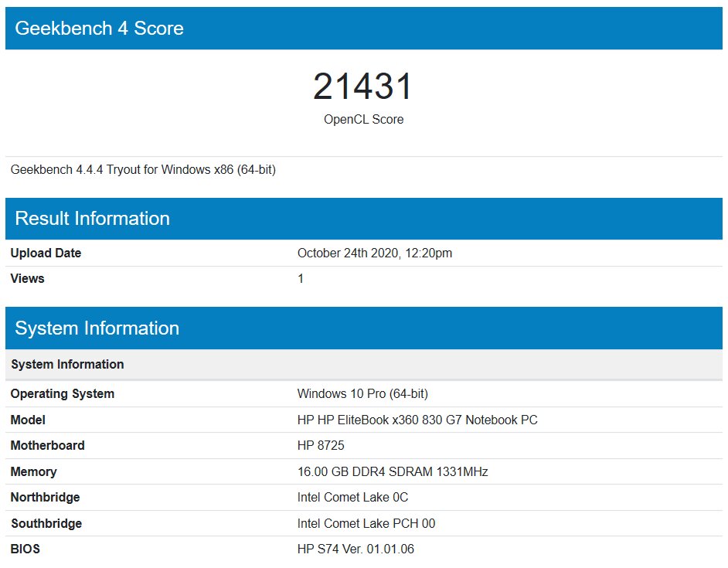The height and width of the screenshot is (568, 728).
Task: Click the Result Information header
Action: pyautogui.click(x=364, y=219)
